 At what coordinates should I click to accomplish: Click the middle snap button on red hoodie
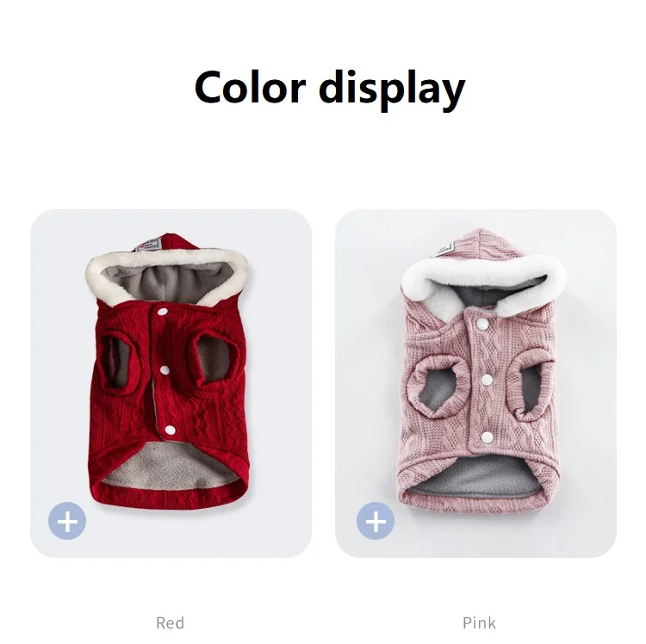165,370
